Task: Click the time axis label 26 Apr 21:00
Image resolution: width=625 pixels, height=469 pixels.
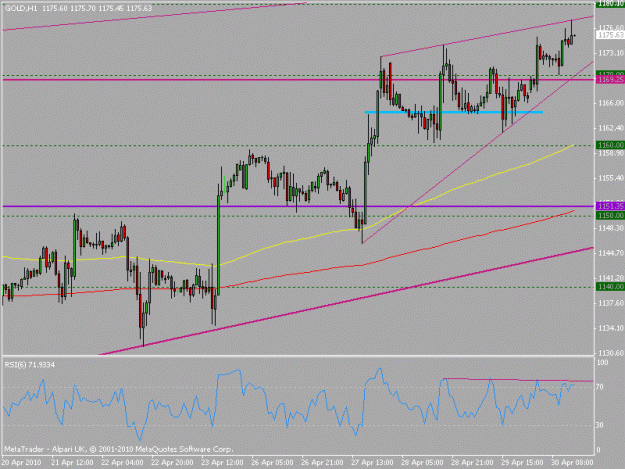Action: click(322, 463)
